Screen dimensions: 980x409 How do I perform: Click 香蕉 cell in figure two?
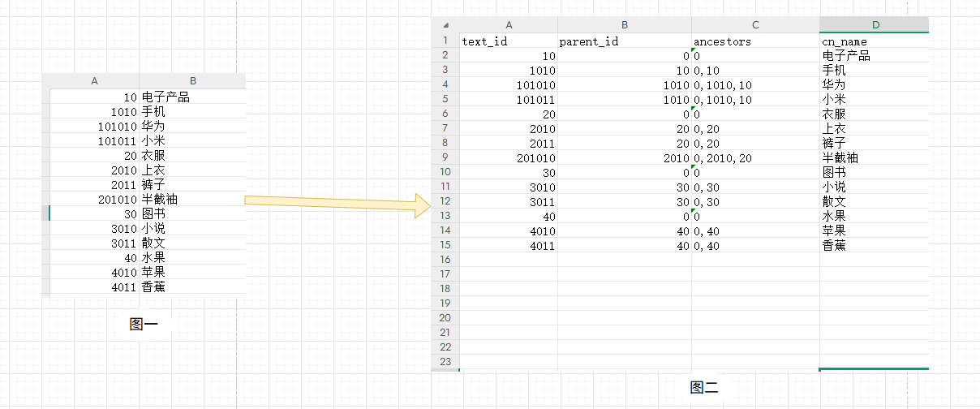[874, 245]
